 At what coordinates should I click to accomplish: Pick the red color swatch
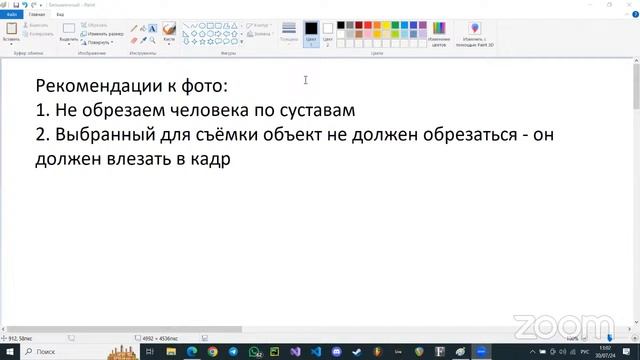tap(368, 25)
